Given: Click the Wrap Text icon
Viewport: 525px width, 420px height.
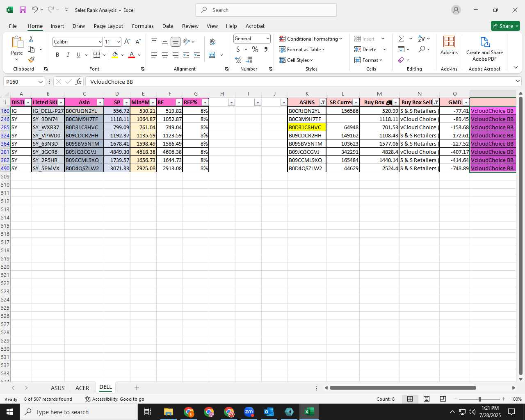Looking at the screenshot, I should 212,42.
